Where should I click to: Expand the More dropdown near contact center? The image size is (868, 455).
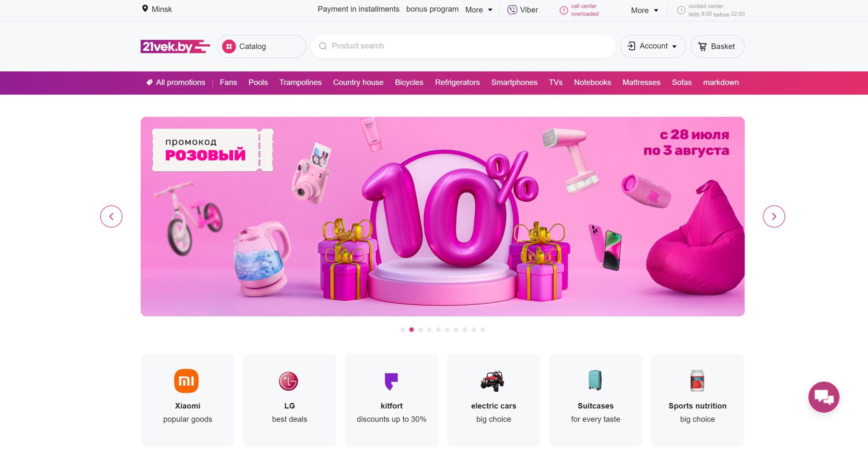(x=645, y=10)
